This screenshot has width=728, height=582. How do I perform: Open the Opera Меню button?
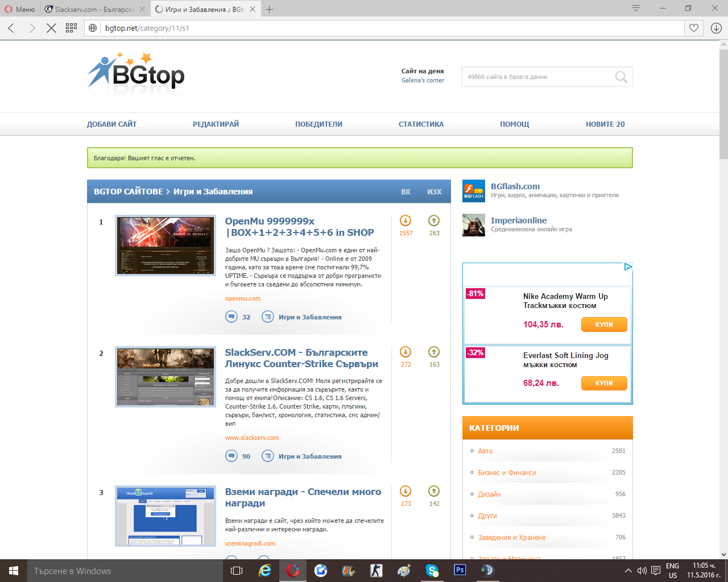pyautogui.click(x=20, y=9)
